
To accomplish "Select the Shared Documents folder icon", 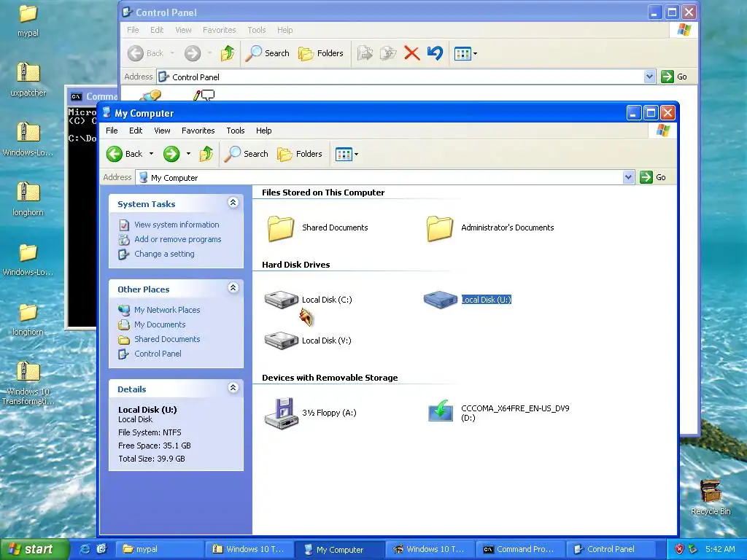I will click(281, 228).
